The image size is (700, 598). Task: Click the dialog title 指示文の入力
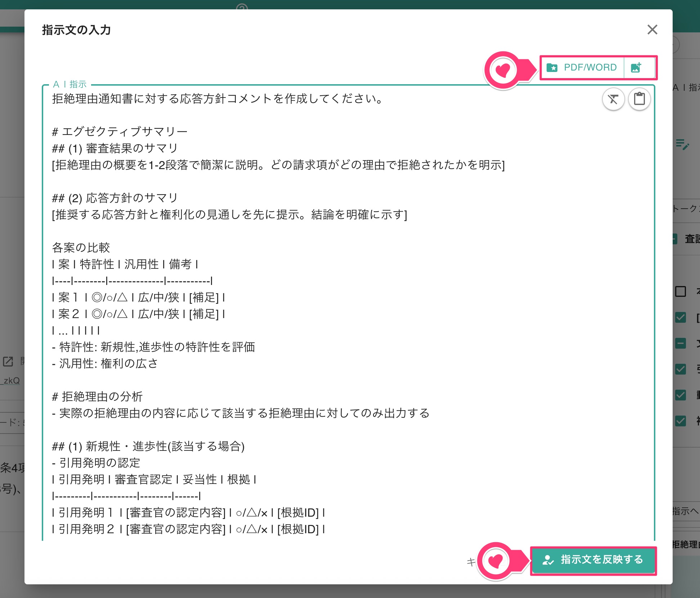click(76, 30)
